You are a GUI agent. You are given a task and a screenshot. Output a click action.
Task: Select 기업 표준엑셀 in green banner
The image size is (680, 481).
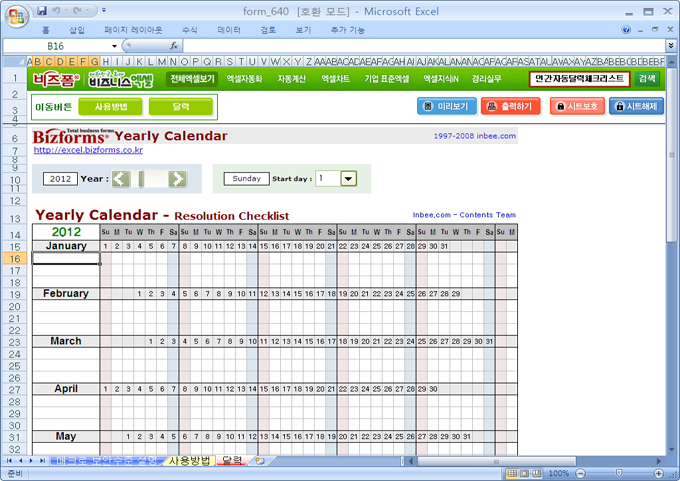(386, 79)
